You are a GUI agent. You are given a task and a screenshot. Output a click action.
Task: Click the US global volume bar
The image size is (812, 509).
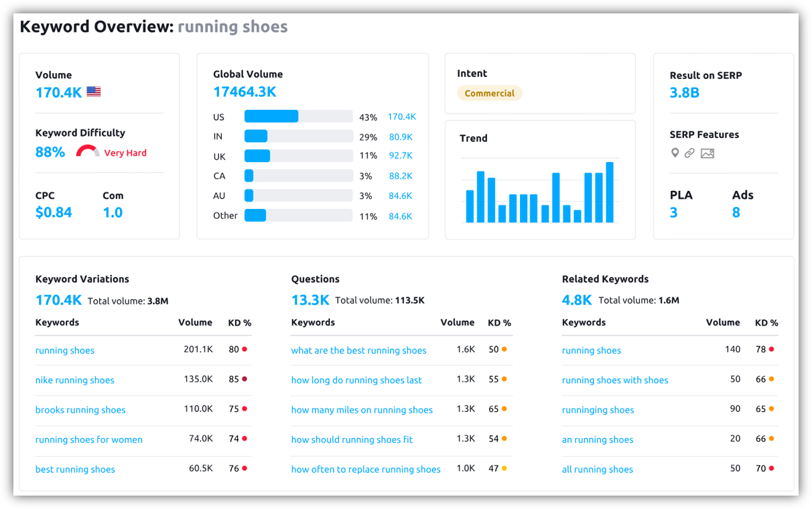pos(271,117)
